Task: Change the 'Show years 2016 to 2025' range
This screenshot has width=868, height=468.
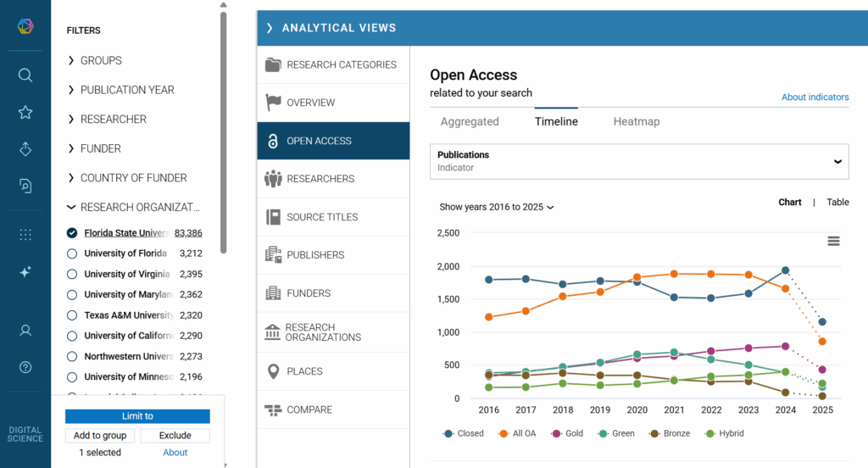Action: [x=497, y=207]
